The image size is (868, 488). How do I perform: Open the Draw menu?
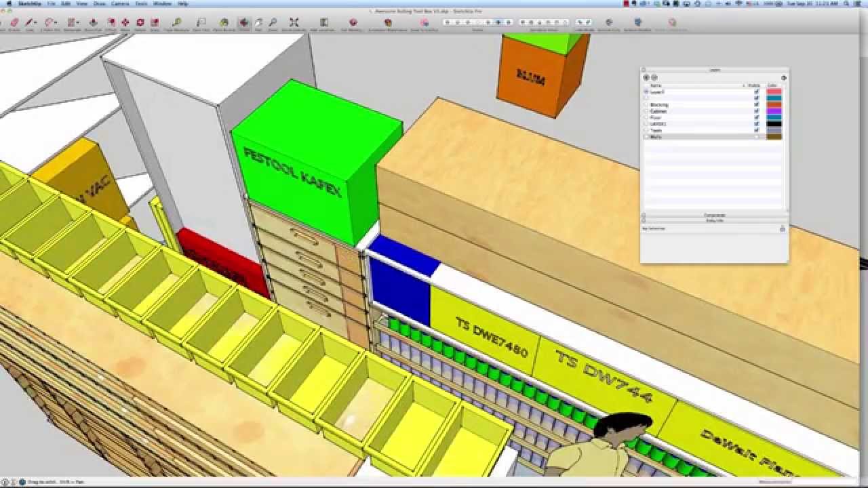100,3
